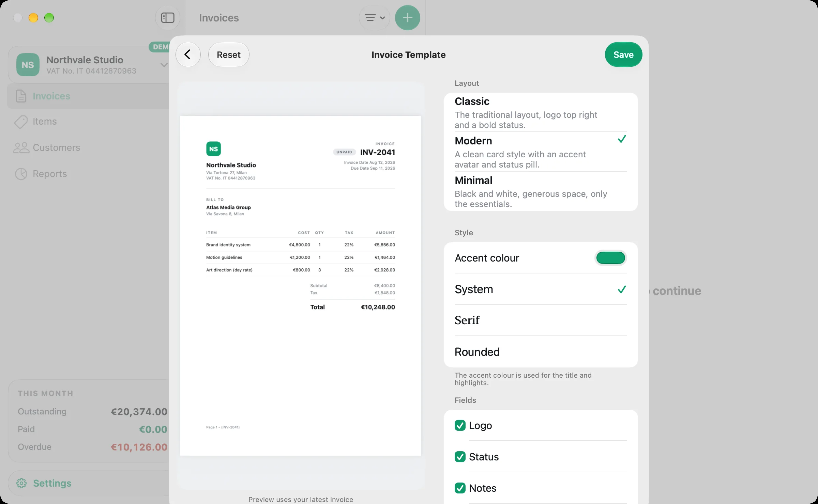This screenshot has height=504, width=818.
Task: Click the Overdue amount €10,126.00
Action: [x=139, y=447]
